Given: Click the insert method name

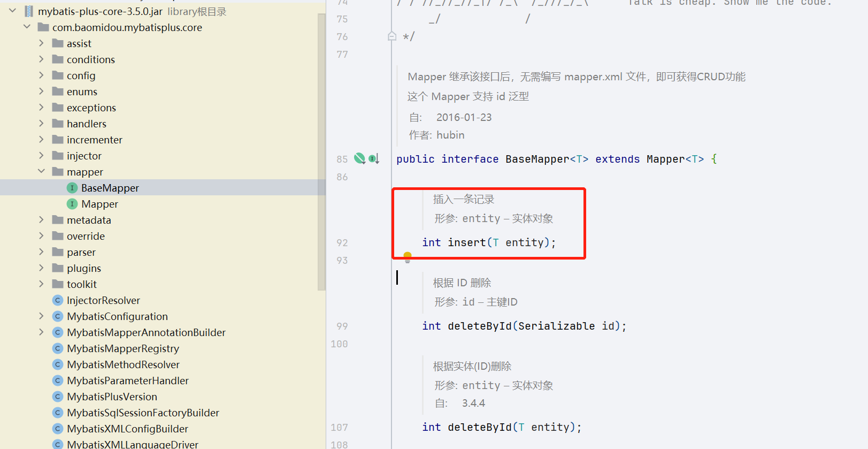Looking at the screenshot, I should click(467, 242).
